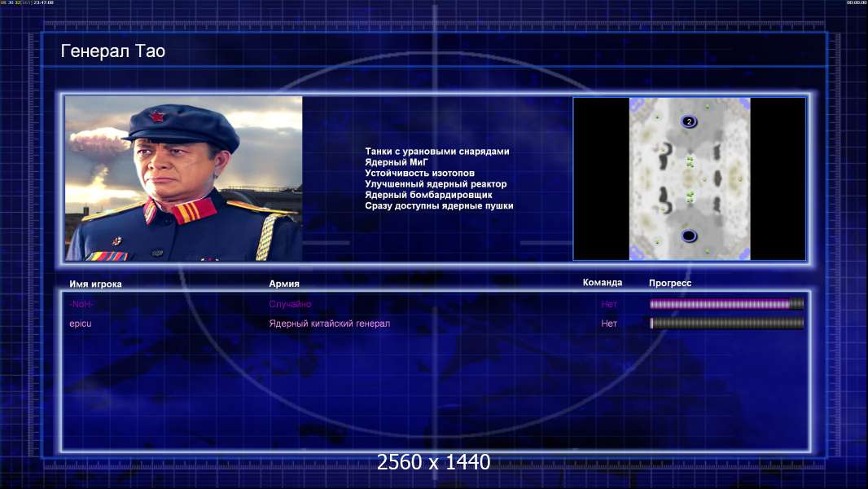Click 'Танки с урановыми снарядами' line

point(436,152)
